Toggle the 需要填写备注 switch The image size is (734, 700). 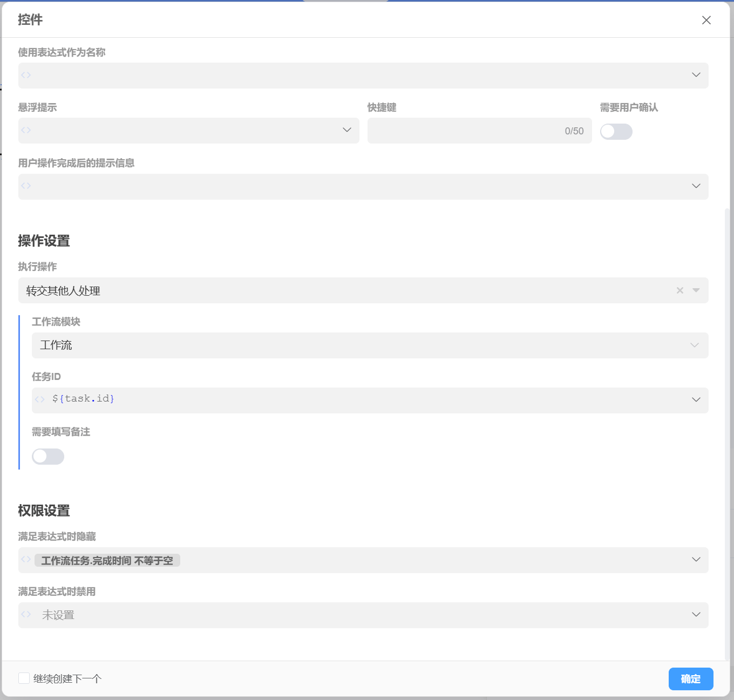pos(48,457)
